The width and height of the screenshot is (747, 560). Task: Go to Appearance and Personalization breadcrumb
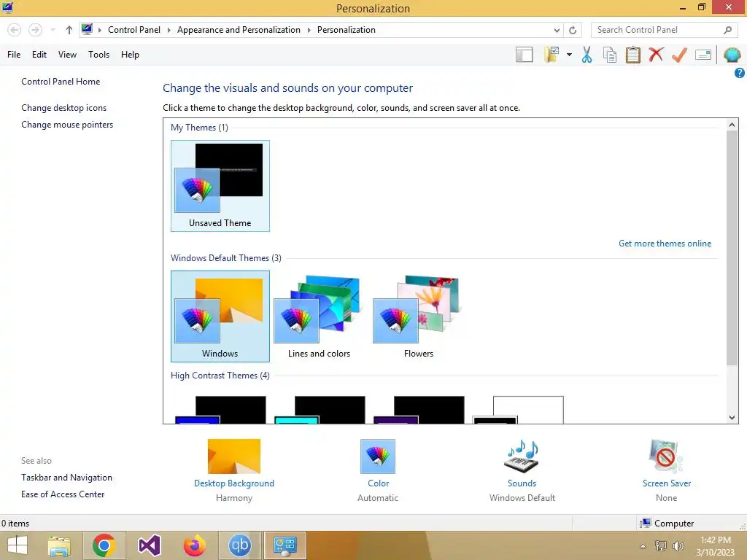[x=239, y=30]
